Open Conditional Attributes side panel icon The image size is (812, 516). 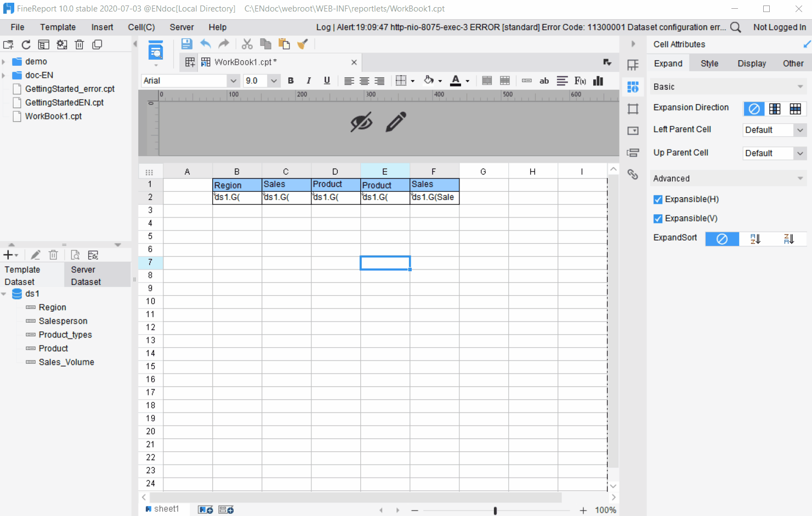633,153
